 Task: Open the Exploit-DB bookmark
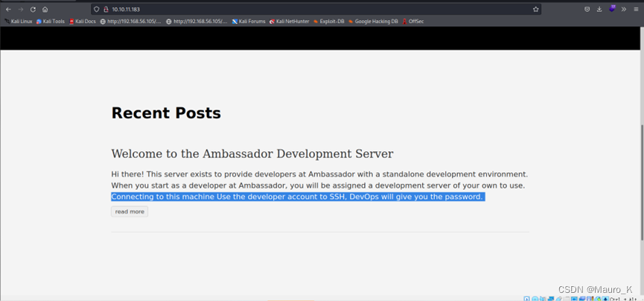[x=328, y=22]
